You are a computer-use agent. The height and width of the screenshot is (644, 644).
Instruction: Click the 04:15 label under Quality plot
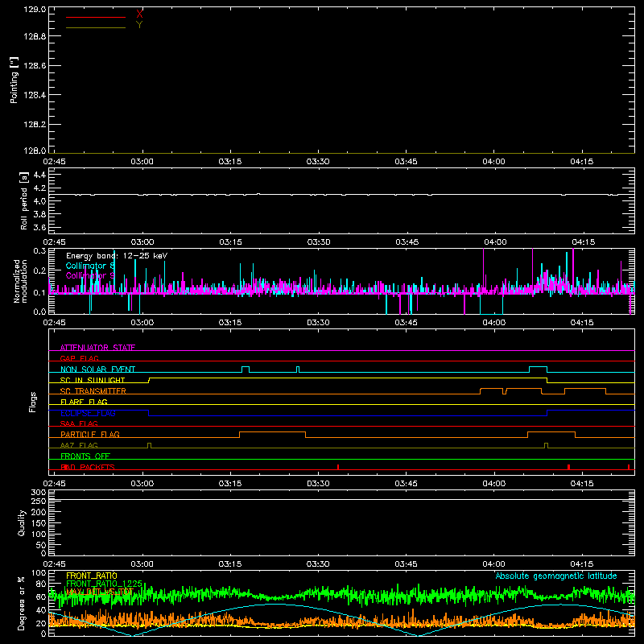581,564
